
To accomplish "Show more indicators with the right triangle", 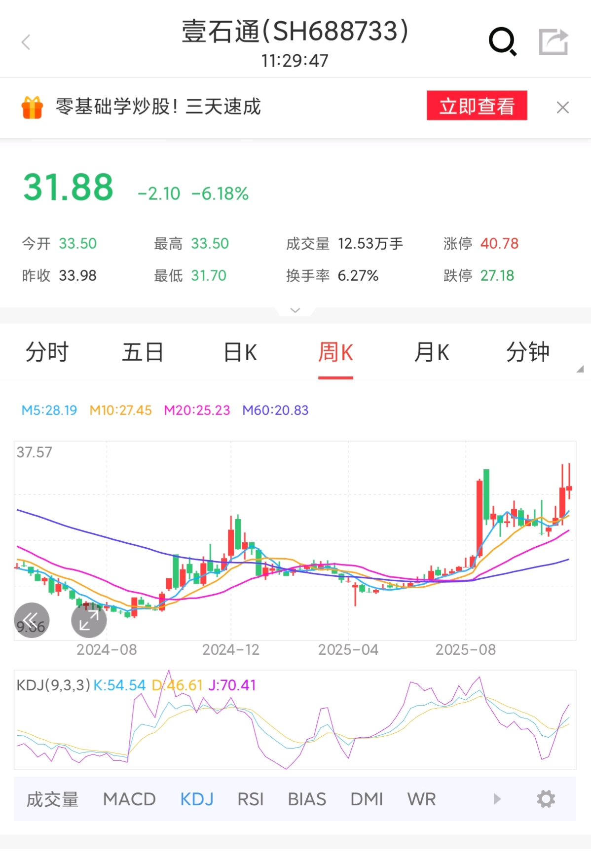I will click(497, 799).
